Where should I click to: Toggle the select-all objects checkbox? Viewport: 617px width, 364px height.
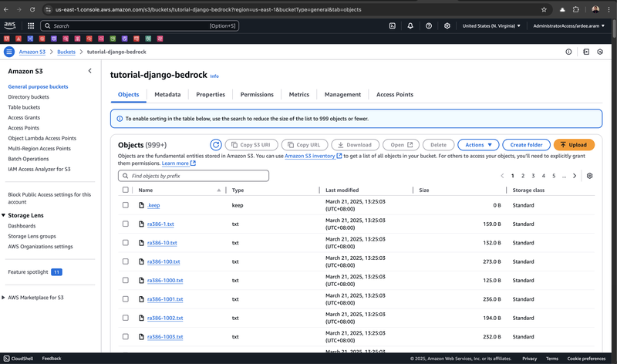(x=126, y=190)
